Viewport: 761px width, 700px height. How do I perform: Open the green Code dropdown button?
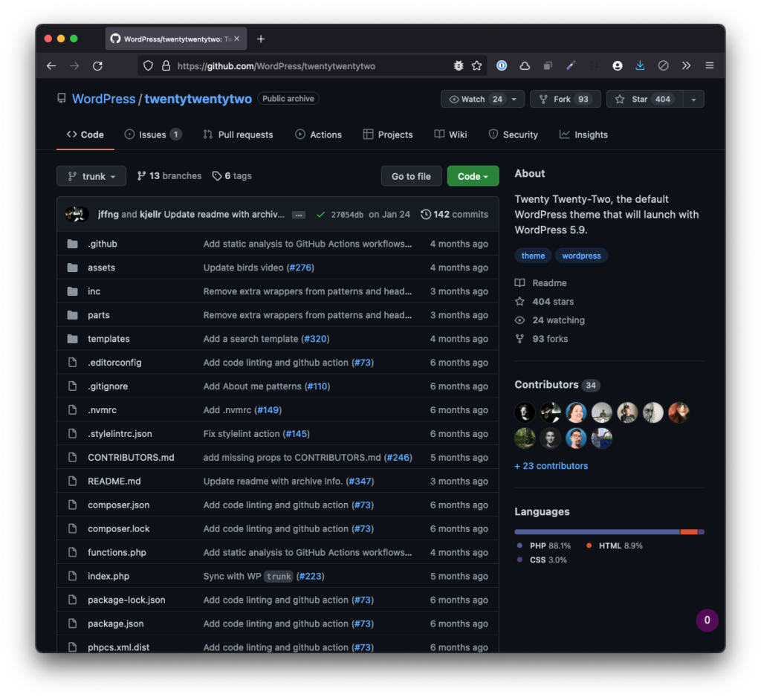(x=473, y=175)
